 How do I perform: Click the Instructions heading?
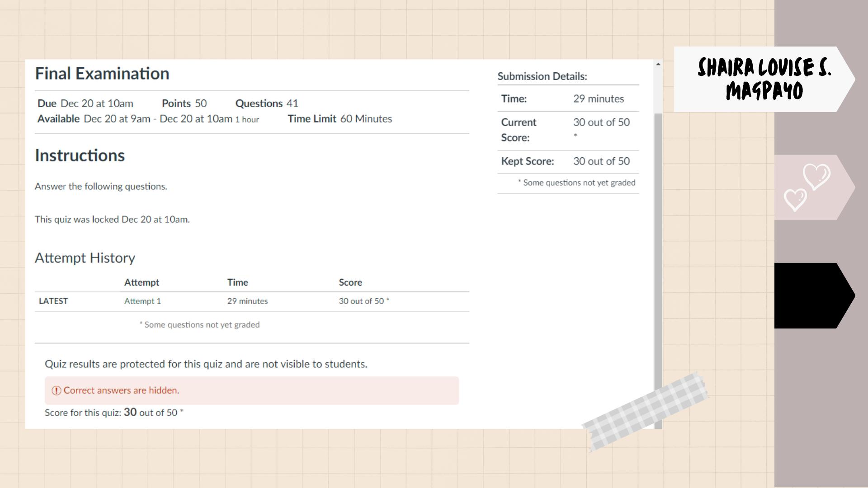click(x=80, y=155)
